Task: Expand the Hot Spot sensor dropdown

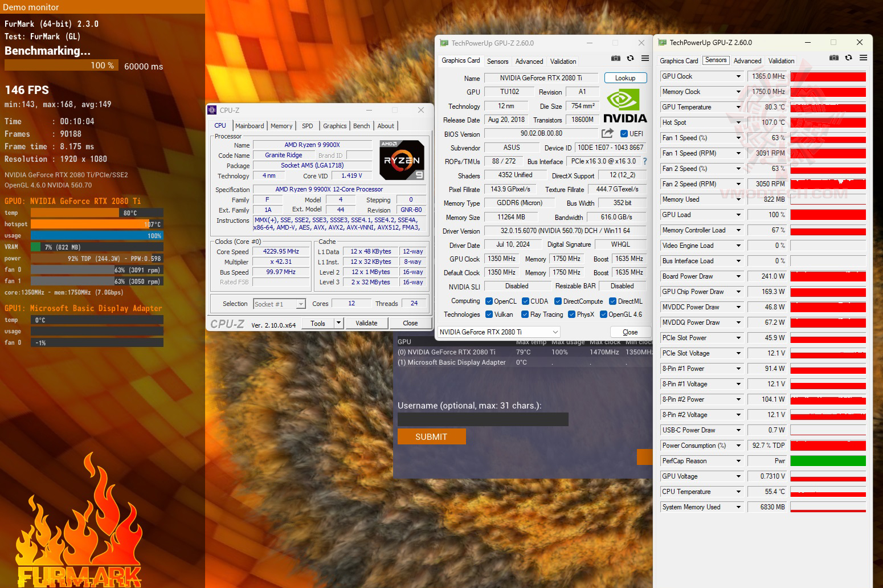Action: coord(739,122)
